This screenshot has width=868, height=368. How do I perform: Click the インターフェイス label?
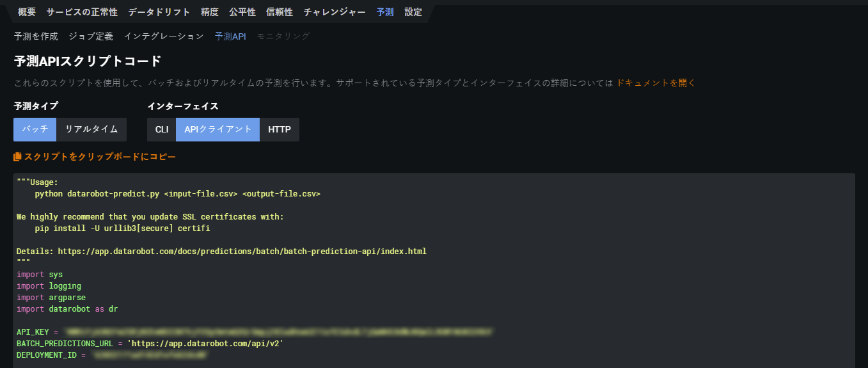[183, 106]
